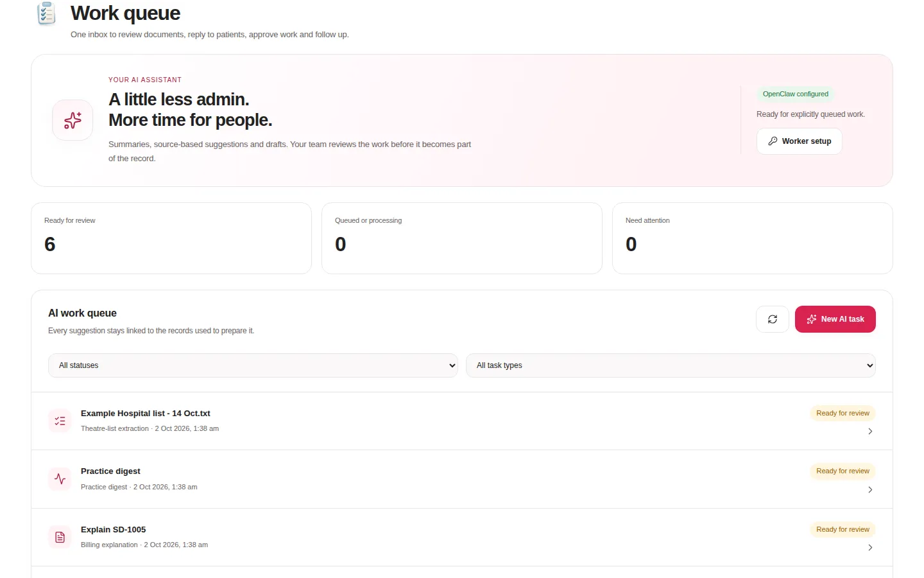Create a New AI task
This screenshot has width=924, height=578.
835,319
